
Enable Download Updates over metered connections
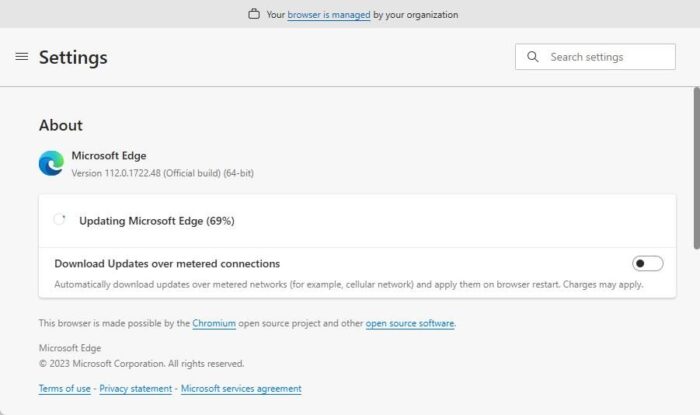(647, 263)
